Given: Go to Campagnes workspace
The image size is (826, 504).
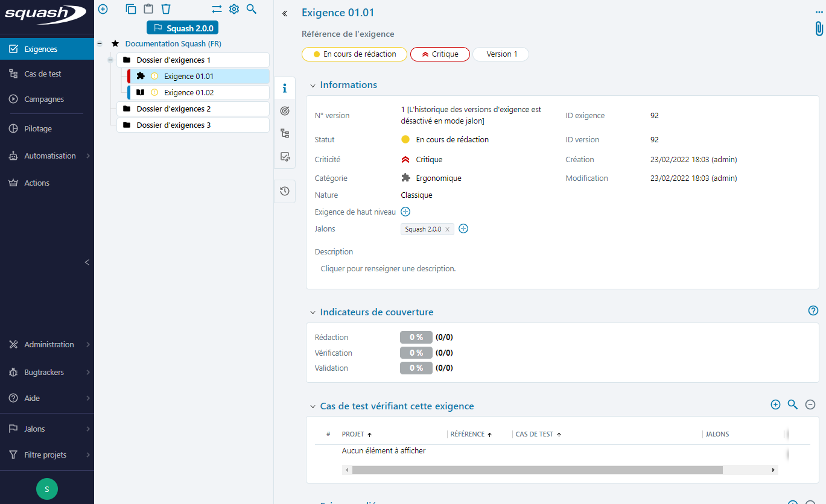Looking at the screenshot, I should pyautogui.click(x=44, y=99).
